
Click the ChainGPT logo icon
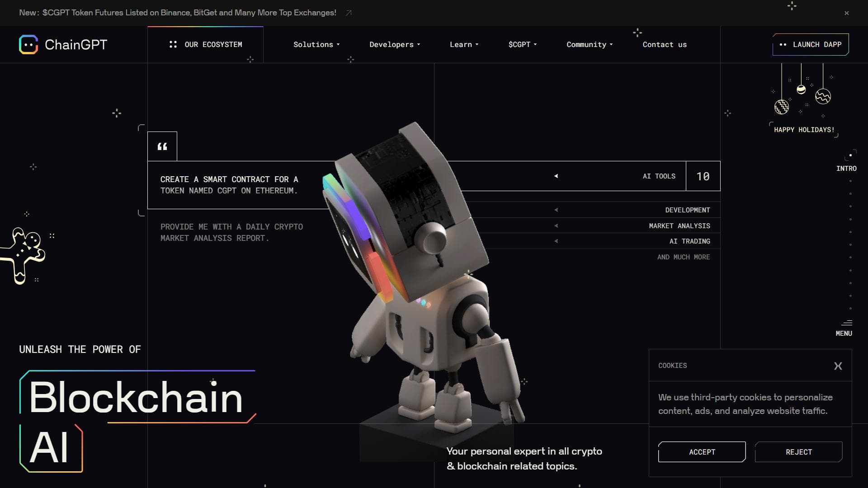click(x=28, y=44)
